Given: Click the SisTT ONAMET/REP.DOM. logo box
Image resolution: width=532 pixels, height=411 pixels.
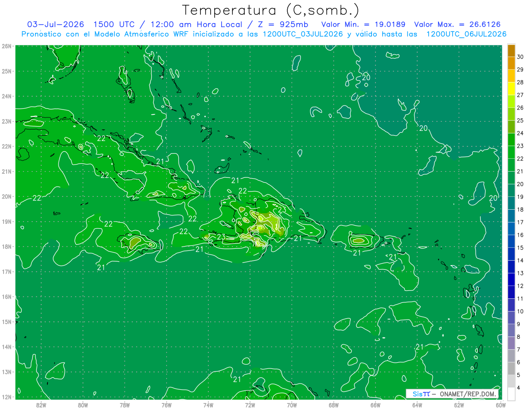Looking at the screenshot, I should (x=452, y=394).
